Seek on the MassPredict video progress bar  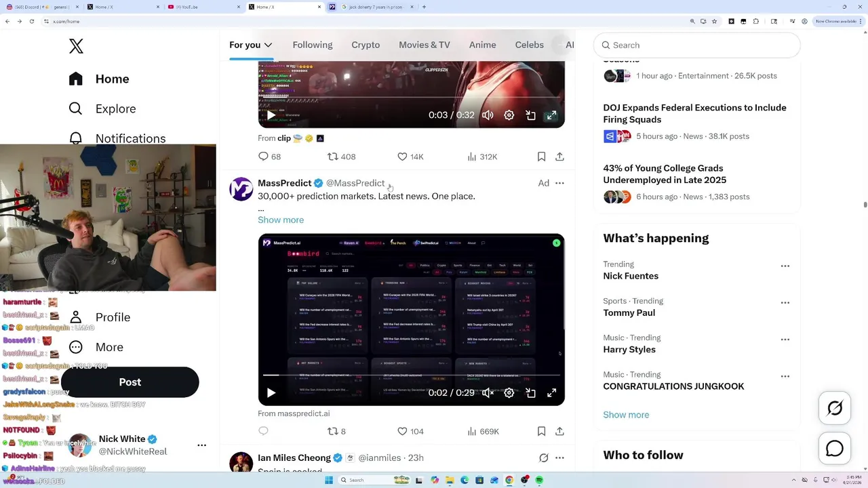tap(411, 375)
